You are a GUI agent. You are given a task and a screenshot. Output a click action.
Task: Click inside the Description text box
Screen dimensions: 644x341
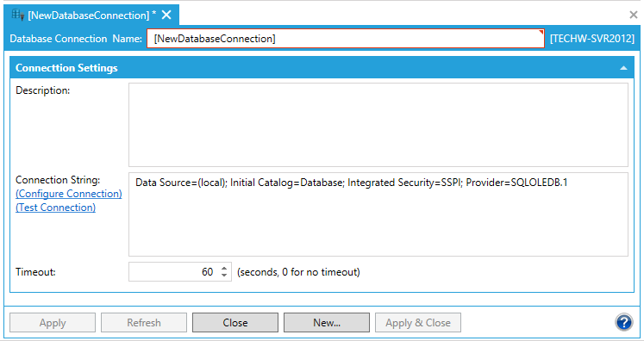(378, 125)
